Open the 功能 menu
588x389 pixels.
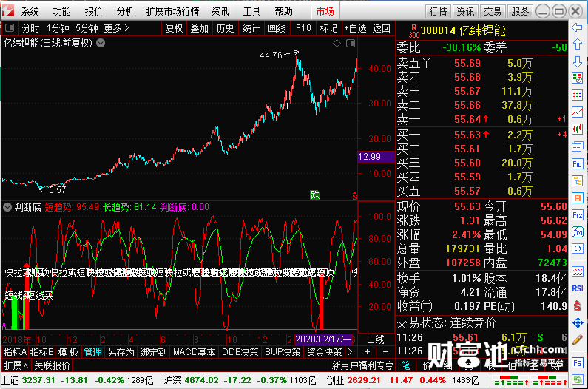coord(62,11)
